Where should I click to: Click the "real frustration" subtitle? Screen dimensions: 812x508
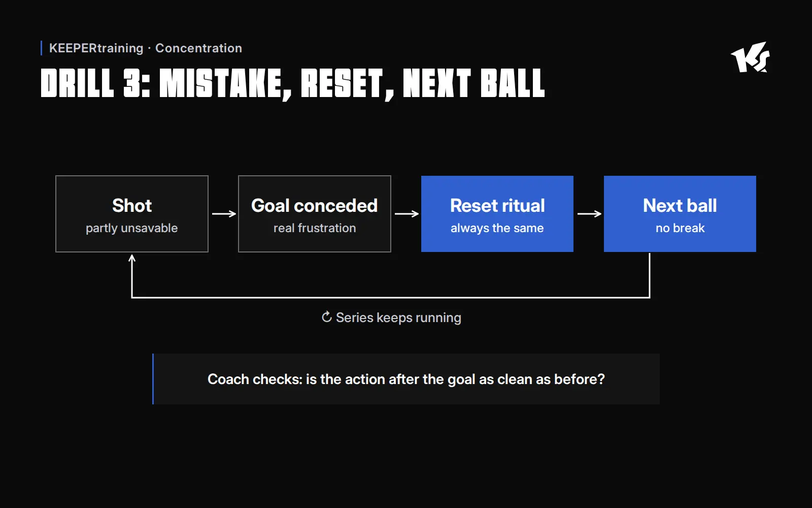[315, 228]
